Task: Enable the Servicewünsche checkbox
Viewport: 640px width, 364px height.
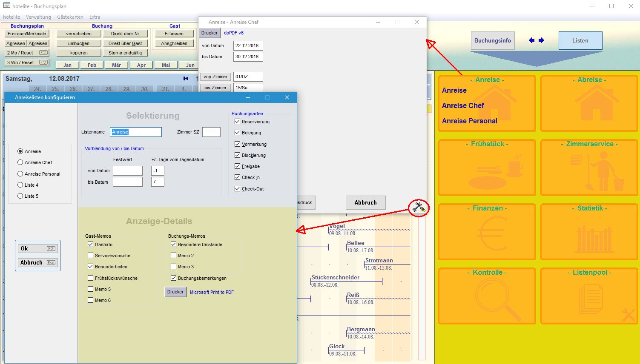Action: (90, 256)
